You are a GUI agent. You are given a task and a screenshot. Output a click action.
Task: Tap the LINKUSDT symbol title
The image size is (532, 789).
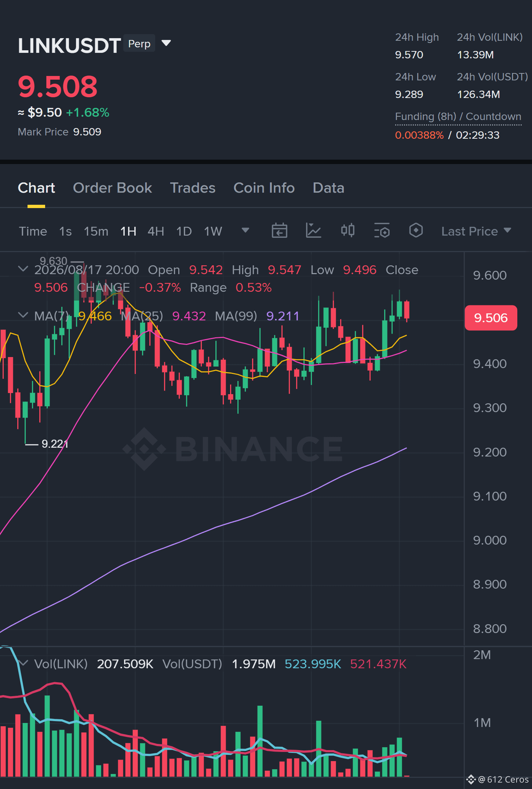click(69, 46)
